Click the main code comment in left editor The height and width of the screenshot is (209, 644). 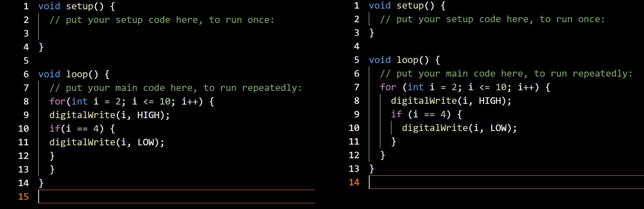point(175,88)
